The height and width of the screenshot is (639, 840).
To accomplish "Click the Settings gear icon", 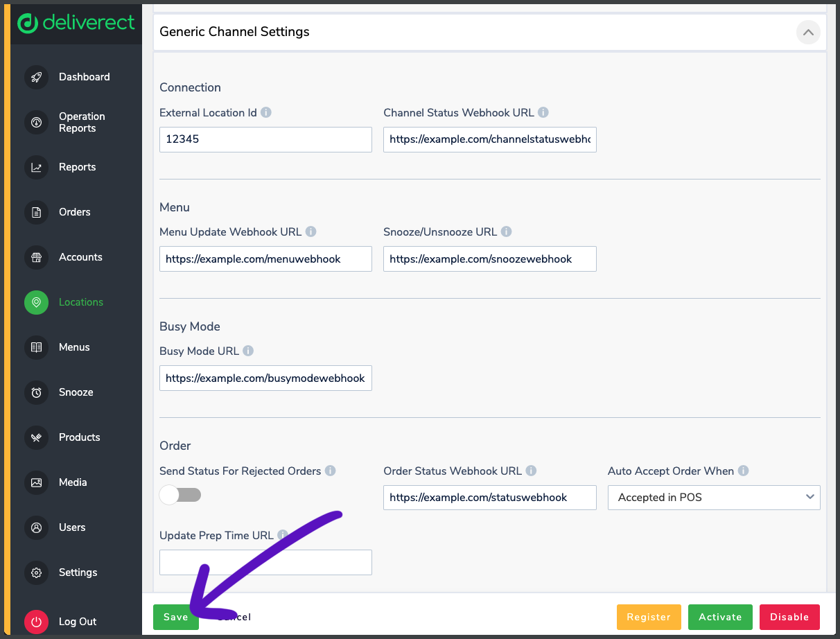I will (36, 572).
